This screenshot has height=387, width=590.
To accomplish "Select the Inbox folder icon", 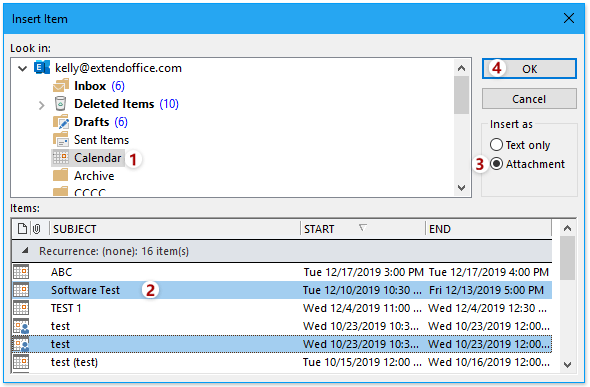I will (61, 86).
